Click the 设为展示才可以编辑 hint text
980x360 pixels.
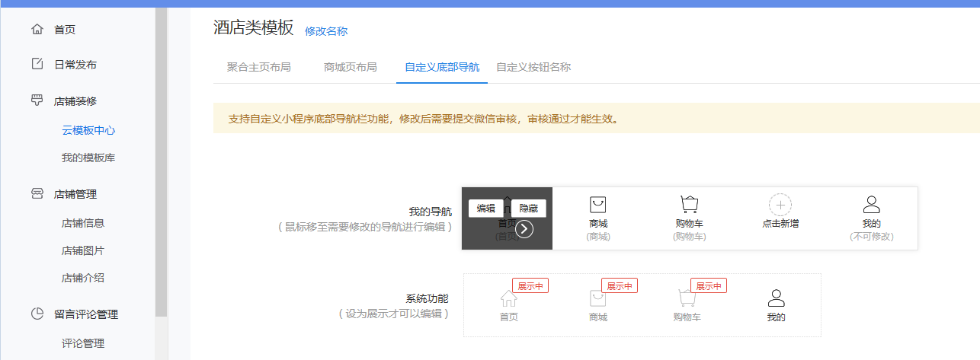[x=393, y=314]
